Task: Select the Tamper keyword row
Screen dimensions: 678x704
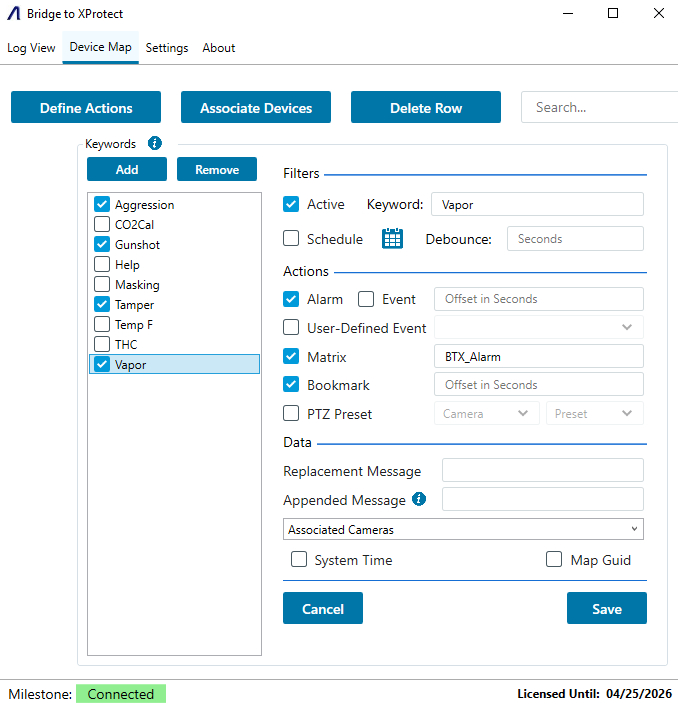Action: pos(175,304)
